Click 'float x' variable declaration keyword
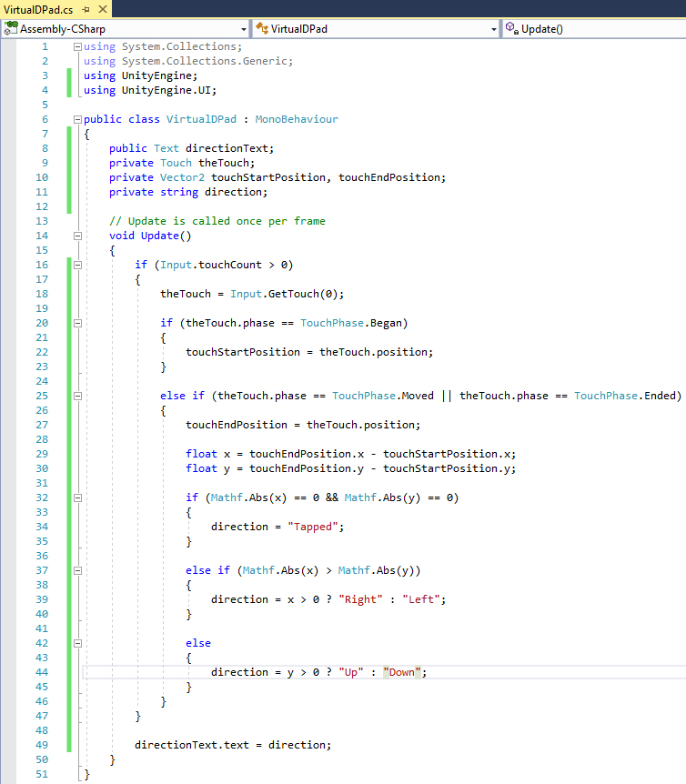 pos(201,454)
